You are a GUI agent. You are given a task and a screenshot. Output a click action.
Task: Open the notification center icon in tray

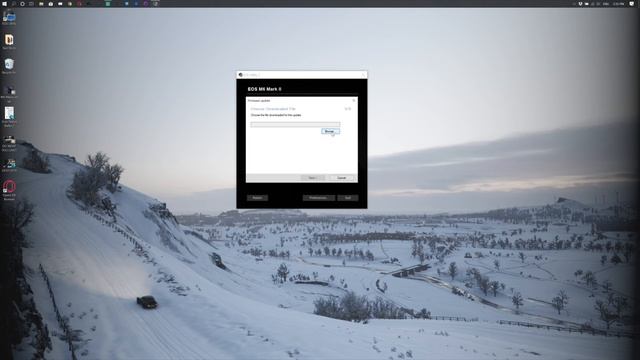click(x=631, y=4)
